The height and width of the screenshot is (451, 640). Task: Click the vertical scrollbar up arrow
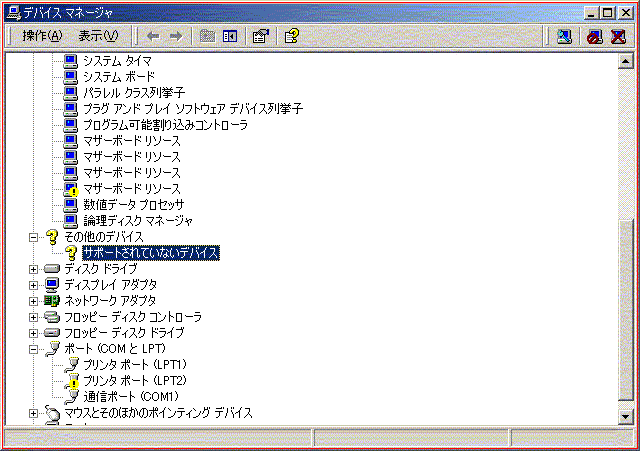[626, 62]
